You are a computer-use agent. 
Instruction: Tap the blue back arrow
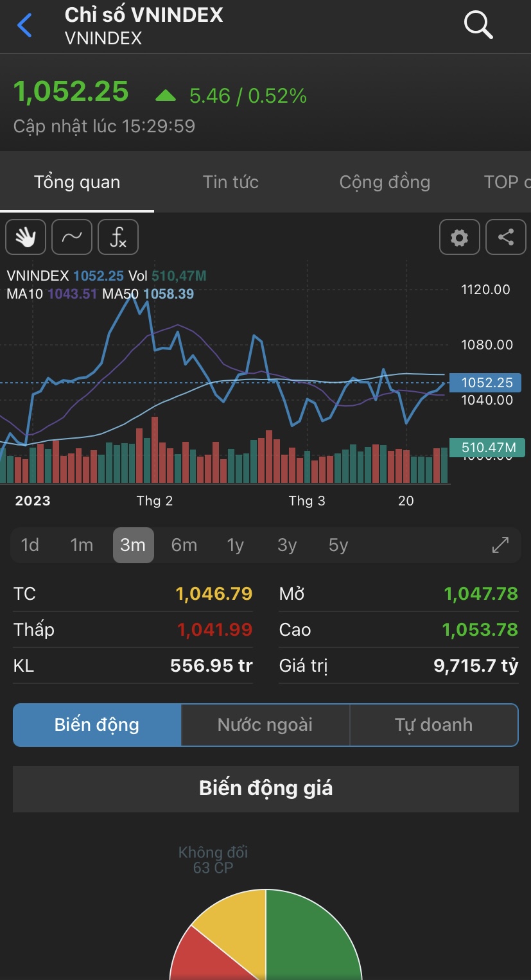tap(24, 26)
